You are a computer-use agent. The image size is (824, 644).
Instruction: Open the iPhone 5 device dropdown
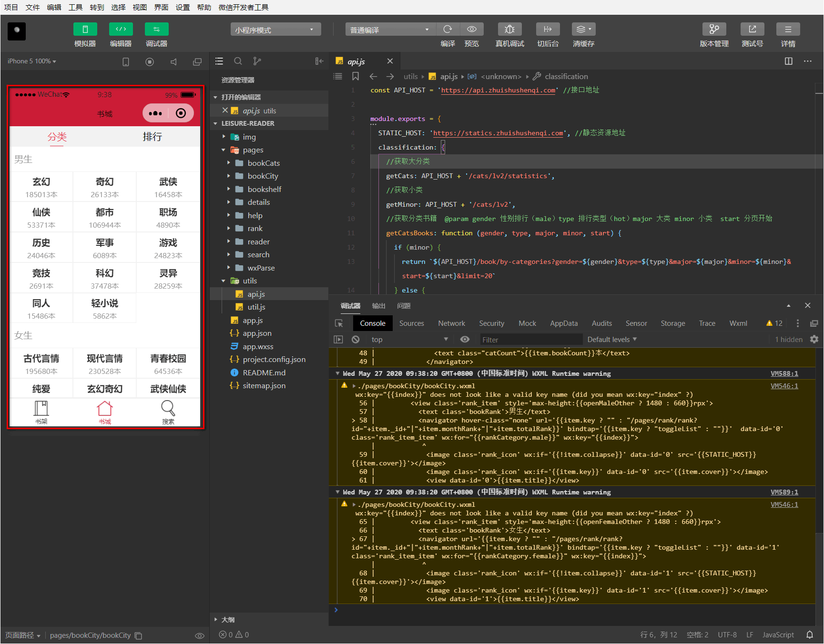[32, 61]
